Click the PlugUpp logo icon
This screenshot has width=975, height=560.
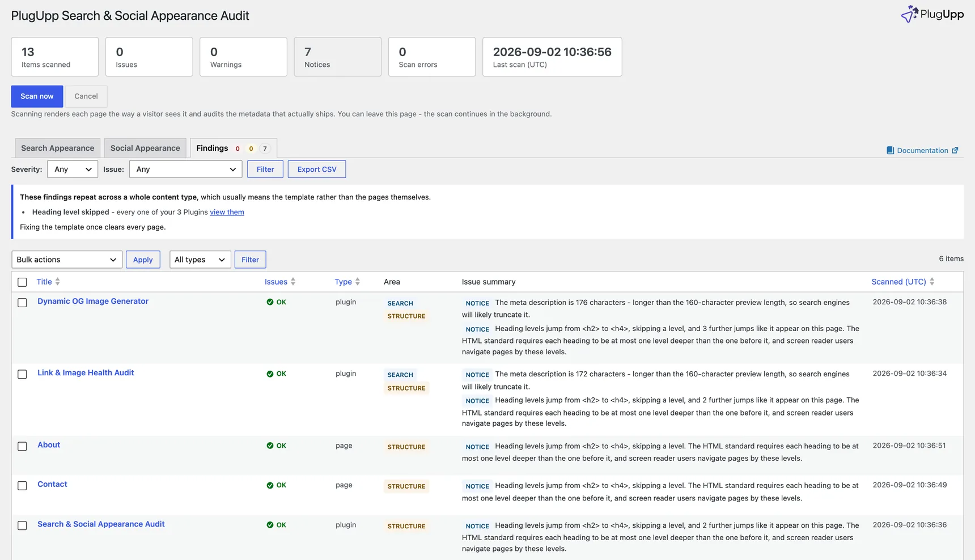(x=909, y=14)
